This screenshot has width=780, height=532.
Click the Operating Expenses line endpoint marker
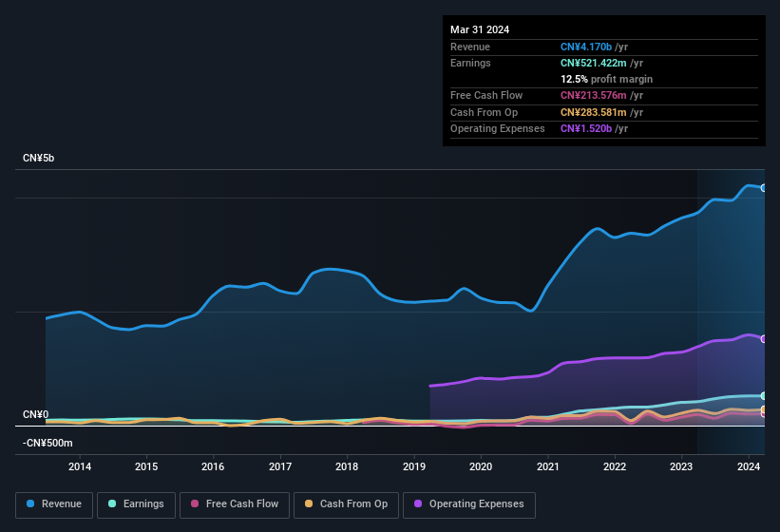pos(764,339)
